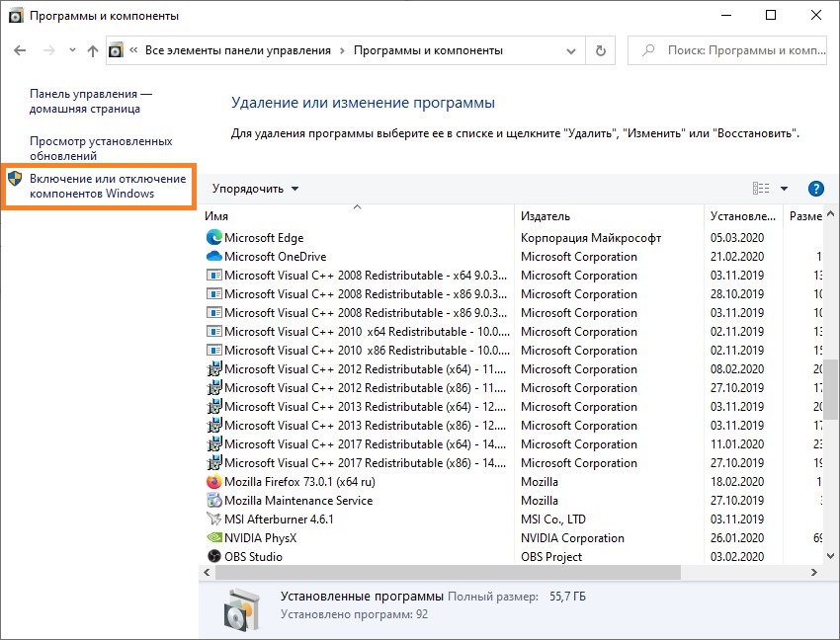This screenshot has height=640, width=840.
Task: Click the NVIDIA PhysX icon
Action: click(214, 538)
